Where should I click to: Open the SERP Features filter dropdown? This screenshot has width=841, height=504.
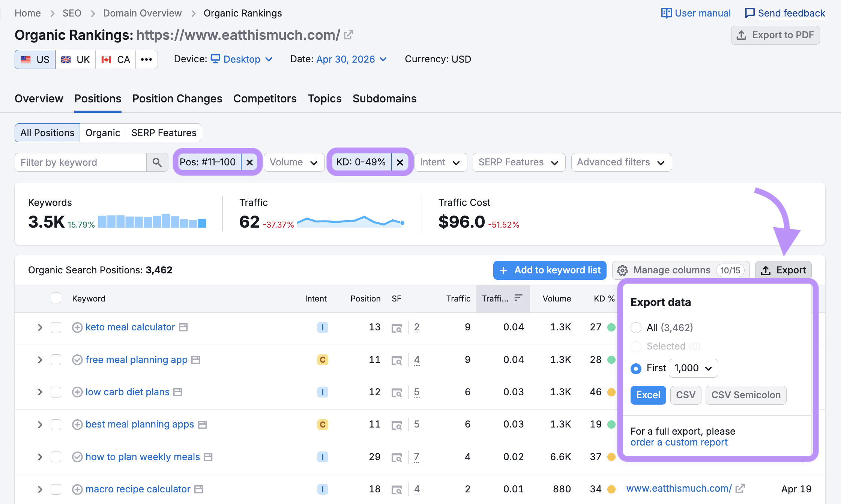(x=519, y=162)
